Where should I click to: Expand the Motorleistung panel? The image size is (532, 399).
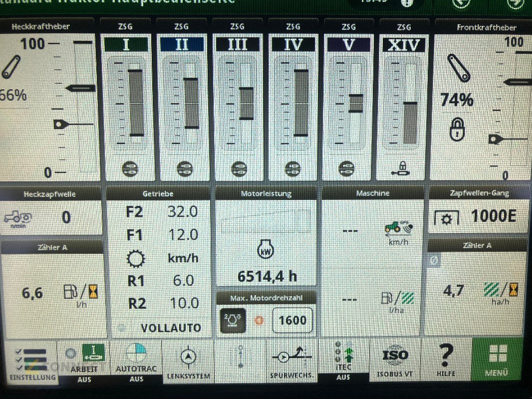coord(265,193)
